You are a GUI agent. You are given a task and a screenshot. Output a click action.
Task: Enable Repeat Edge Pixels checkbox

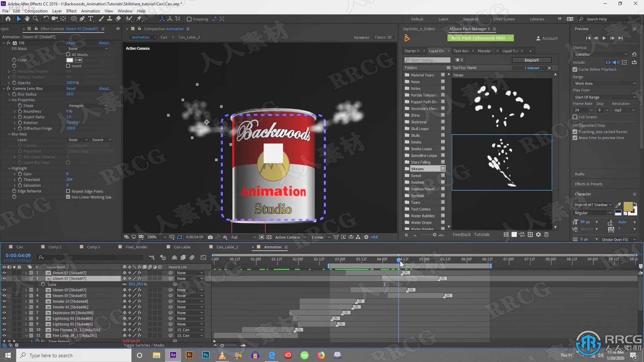pos(68,191)
